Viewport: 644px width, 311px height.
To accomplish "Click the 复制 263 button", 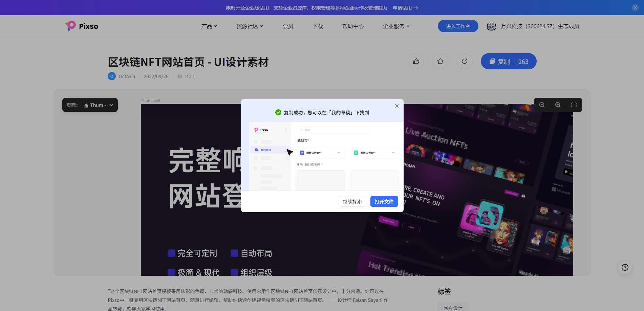I will pos(509,61).
